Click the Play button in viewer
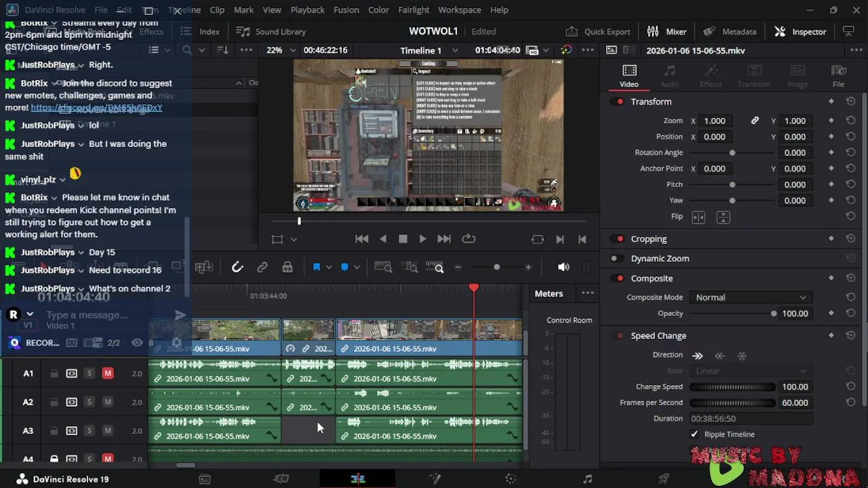Viewport: 868px width, 488px height. click(x=422, y=239)
